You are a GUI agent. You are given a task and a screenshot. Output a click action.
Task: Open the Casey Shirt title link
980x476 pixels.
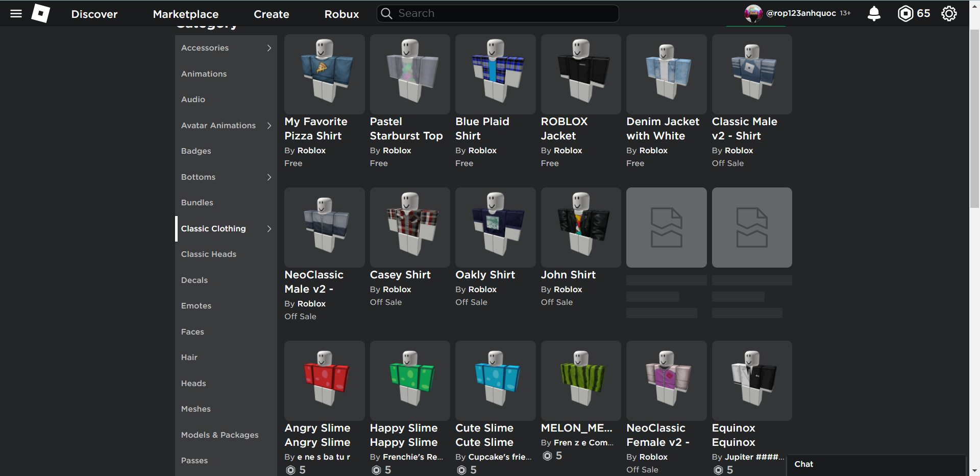[x=400, y=275]
